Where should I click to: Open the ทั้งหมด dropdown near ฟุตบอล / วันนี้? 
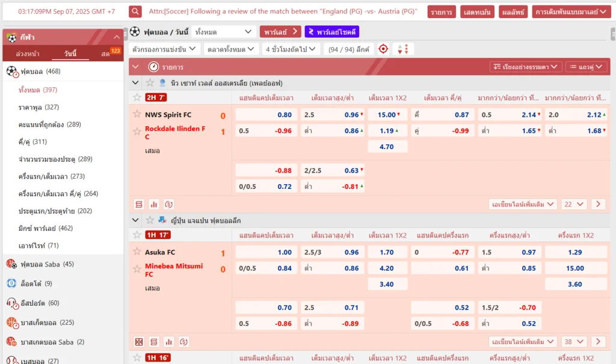pyautogui.click(x=223, y=31)
